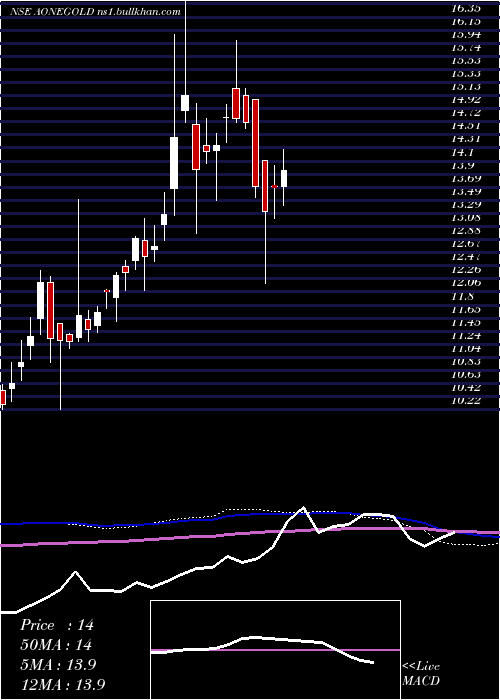Click the '12MA : 13.9' readout
This screenshot has height=700, width=500.
[63, 684]
